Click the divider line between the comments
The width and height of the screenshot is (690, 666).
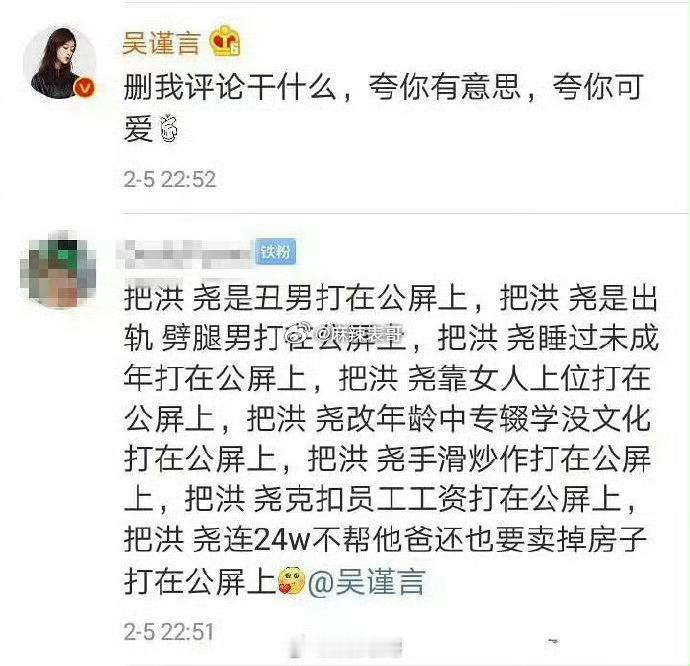pos(405,213)
